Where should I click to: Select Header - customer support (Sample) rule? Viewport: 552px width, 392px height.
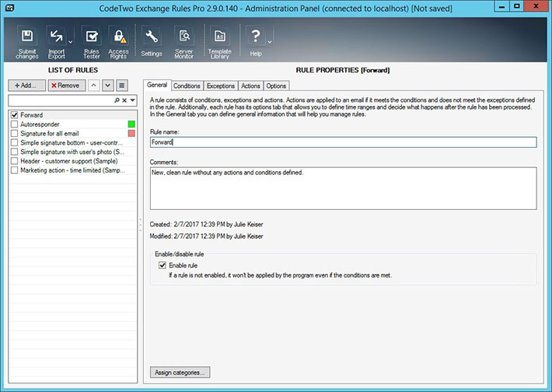click(69, 160)
